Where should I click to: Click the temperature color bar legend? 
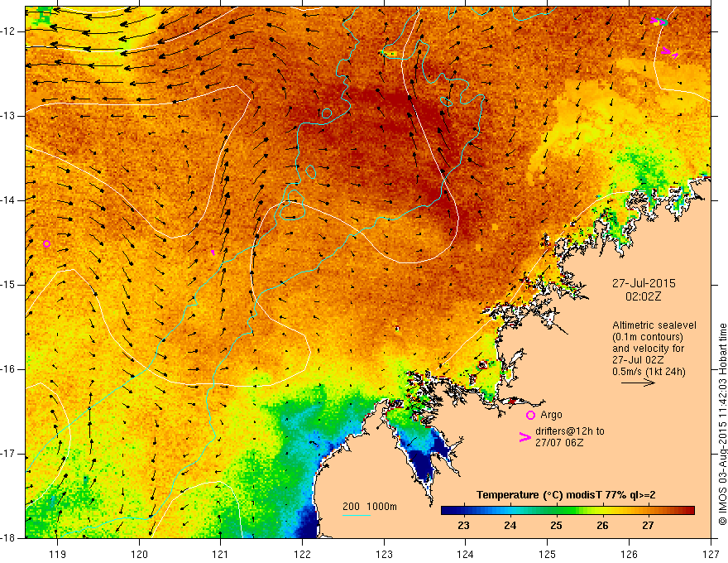coord(568,511)
